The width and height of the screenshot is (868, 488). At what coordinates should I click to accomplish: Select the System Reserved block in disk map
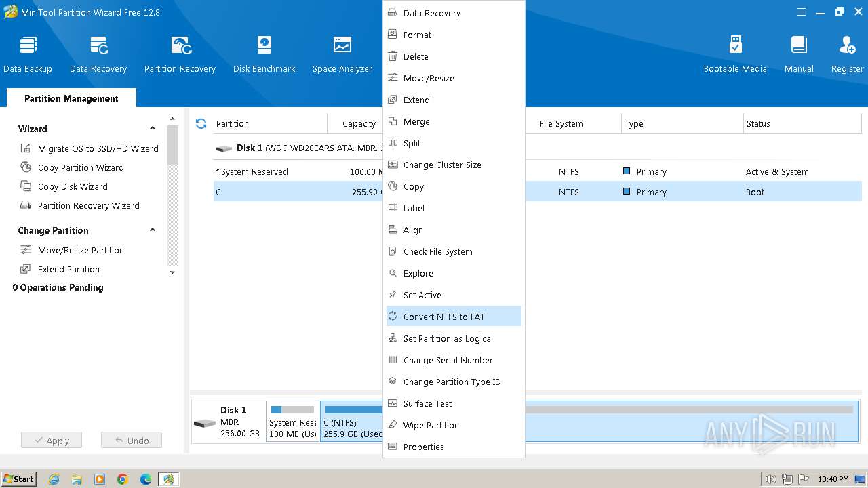coord(292,421)
